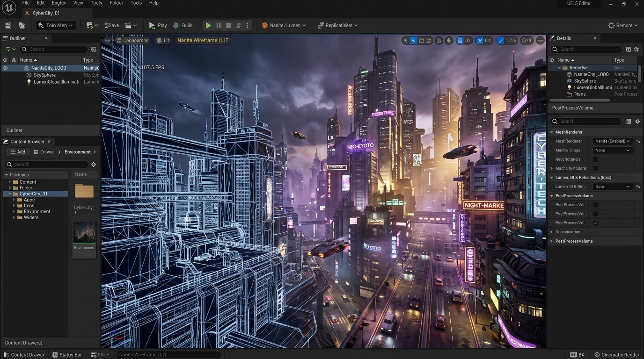Open Content Browser settings gear

coord(94,165)
